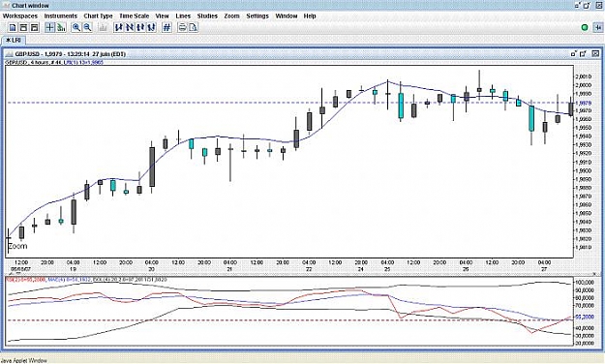Viewport: 605px width, 364px height.
Task: Click the date label 19 on the time axis
Action: click(73, 269)
